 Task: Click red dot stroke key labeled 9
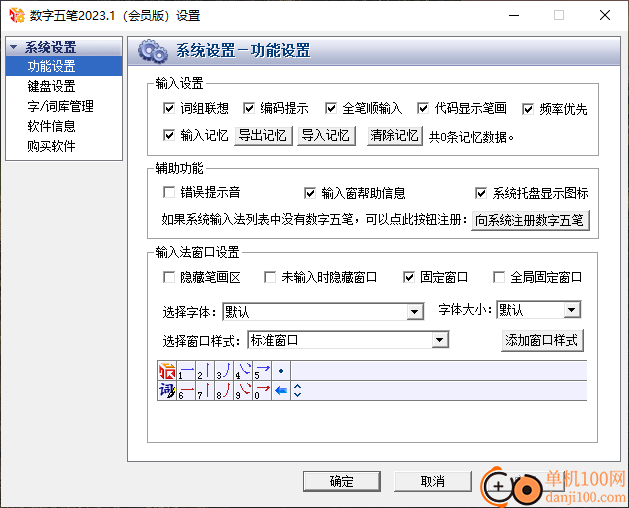(x=243, y=390)
